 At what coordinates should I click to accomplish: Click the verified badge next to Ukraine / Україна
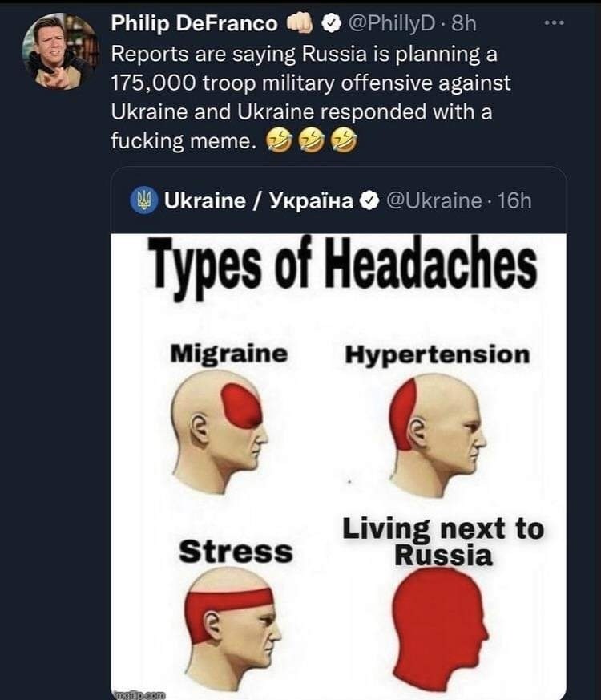coord(370,201)
